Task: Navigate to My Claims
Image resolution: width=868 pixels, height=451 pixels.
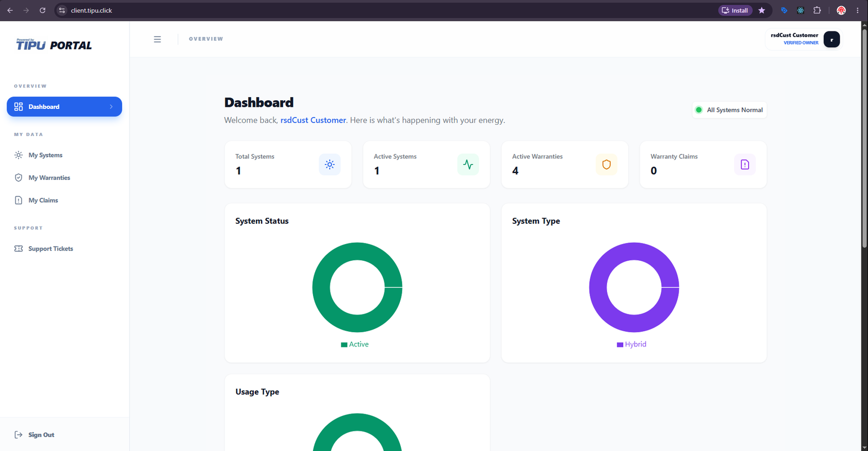Action: [64, 200]
